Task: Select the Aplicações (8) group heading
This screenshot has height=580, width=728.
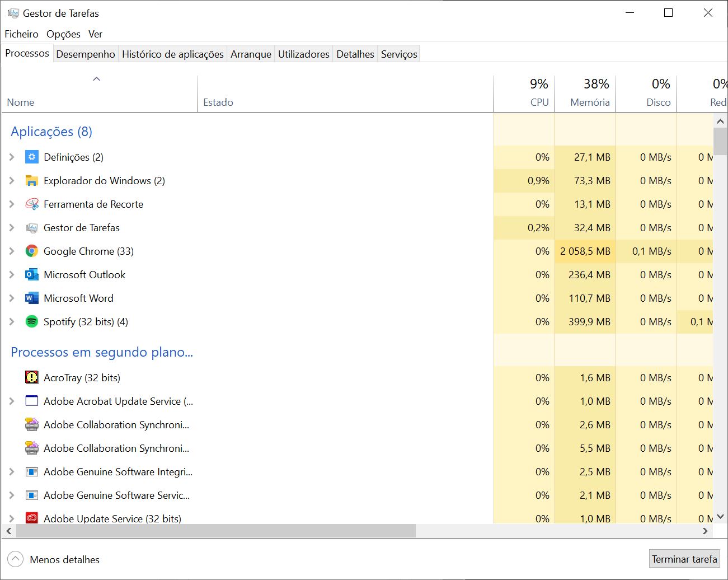Action: coord(51,132)
